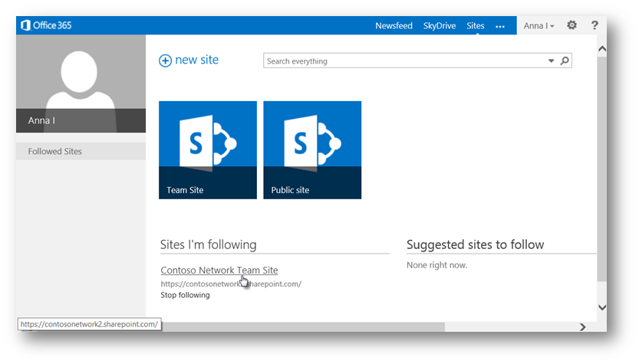
Task: Click the vertical scrollbar up arrow
Action: pos(602,49)
